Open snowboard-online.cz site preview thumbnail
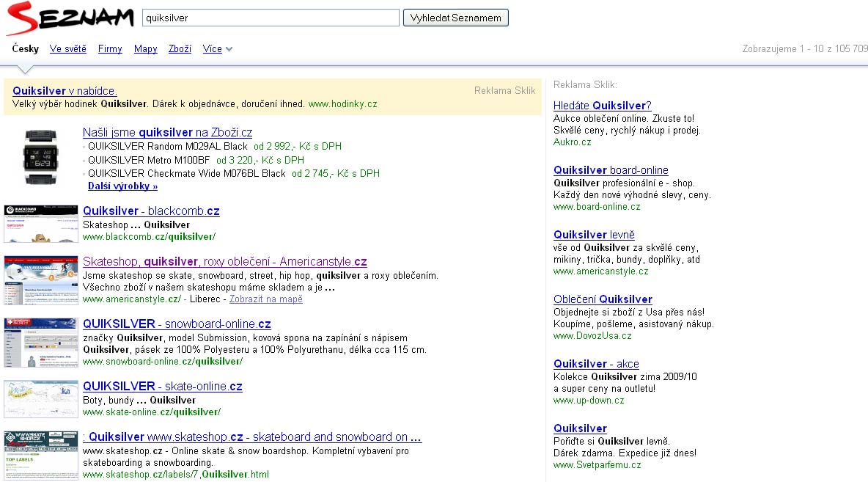The height and width of the screenshot is (482, 868). [41, 343]
